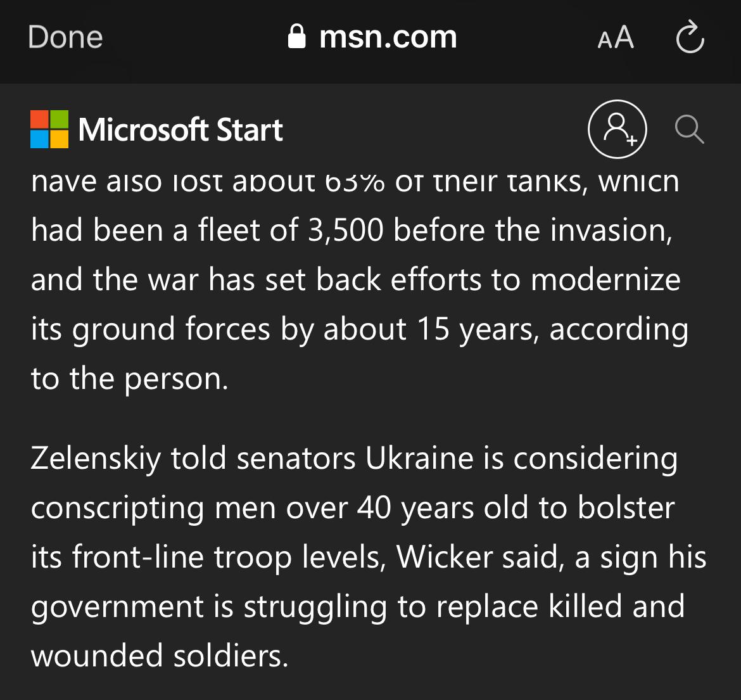The width and height of the screenshot is (741, 700).
Task: Click the word "modernize" in the article
Action: [606, 280]
